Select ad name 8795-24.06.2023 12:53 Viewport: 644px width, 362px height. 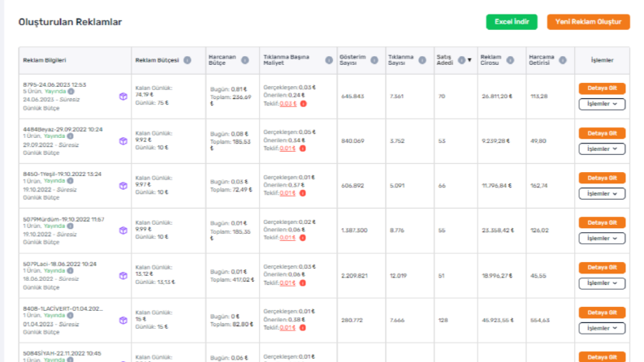pyautogui.click(x=54, y=85)
